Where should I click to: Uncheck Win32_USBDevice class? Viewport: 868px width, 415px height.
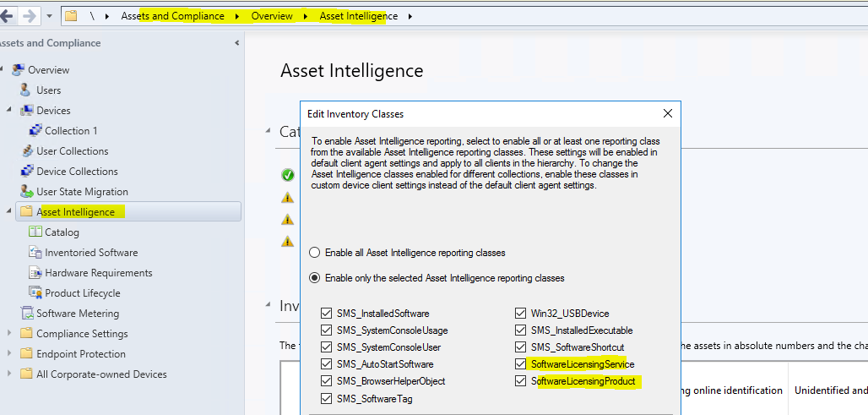click(520, 314)
